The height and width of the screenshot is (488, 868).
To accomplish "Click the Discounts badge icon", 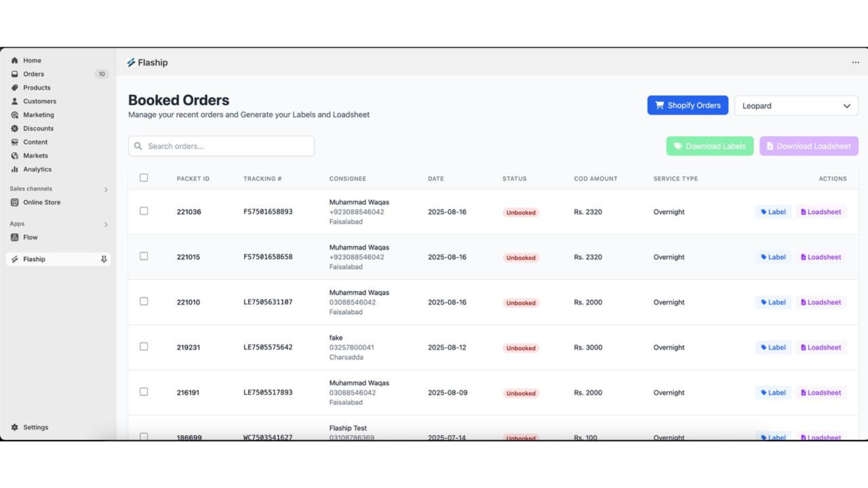I will point(15,128).
